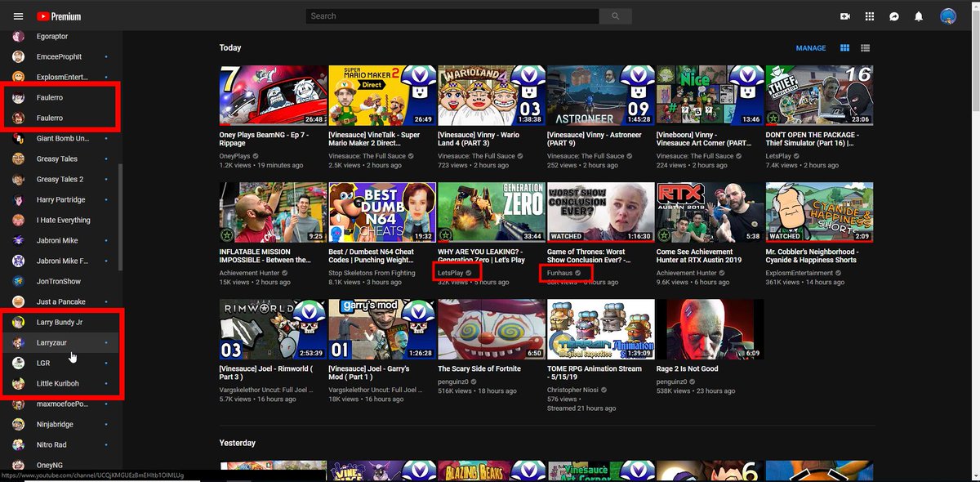The image size is (980, 482).
Task: Open the create video camera icon
Action: pos(845,16)
